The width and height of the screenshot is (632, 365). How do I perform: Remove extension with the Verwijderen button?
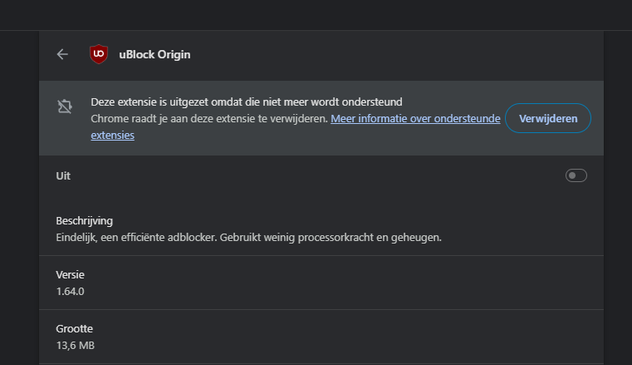(x=548, y=118)
